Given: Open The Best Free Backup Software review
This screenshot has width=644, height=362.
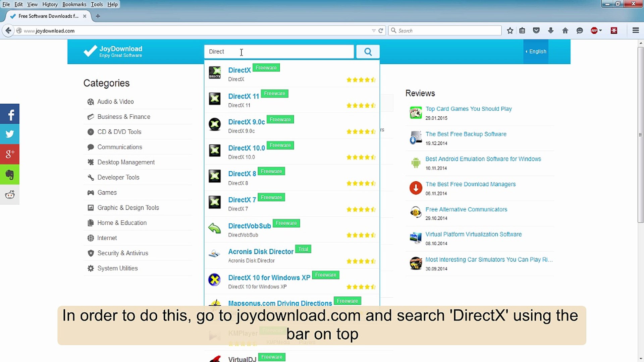Looking at the screenshot, I should click(x=466, y=134).
